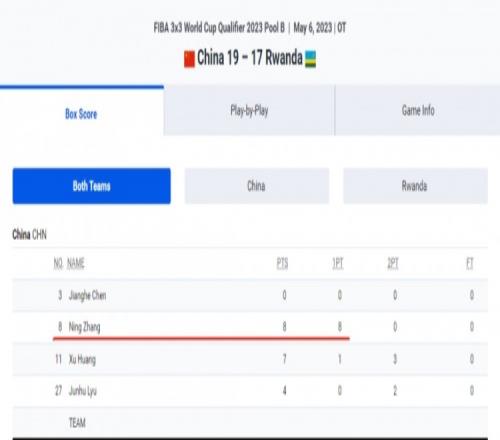Viewport: 500px width, 440px height.
Task: Open player Ning Zhang
Action: pos(84,327)
